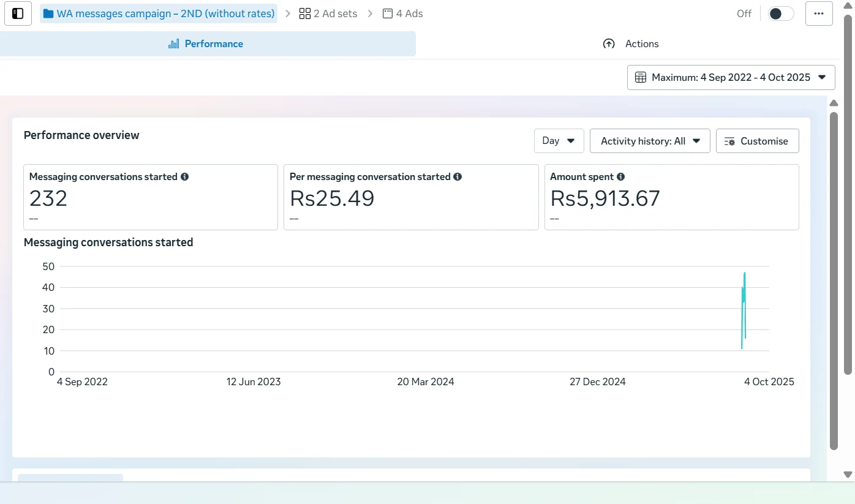The image size is (855, 504).
Task: Open the three-dots more options menu
Action: pyautogui.click(x=819, y=13)
